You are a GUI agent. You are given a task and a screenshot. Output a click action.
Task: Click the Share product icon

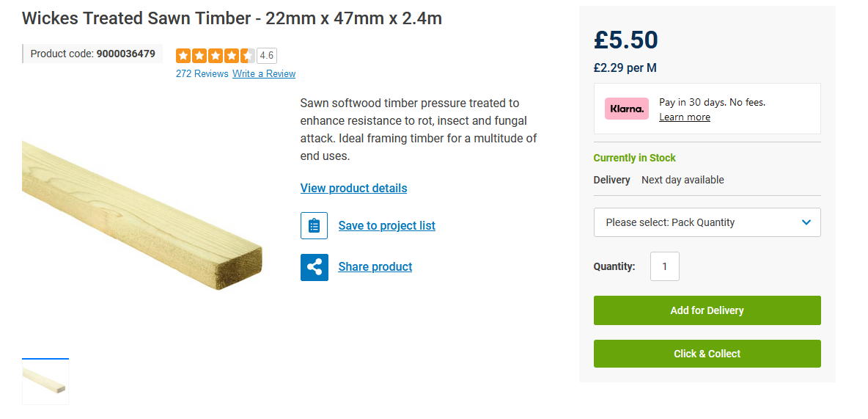pos(314,267)
